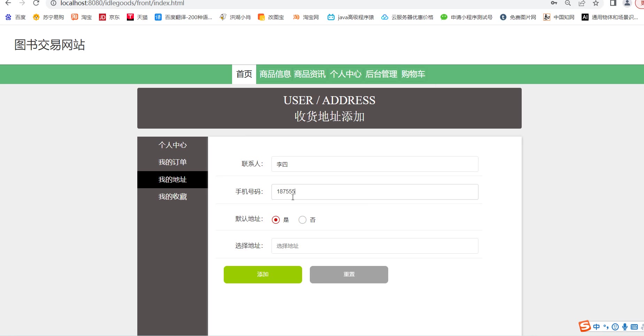Image resolution: width=644 pixels, height=336 pixels.
Task: Click the 手机号码 input field
Action: 375,192
